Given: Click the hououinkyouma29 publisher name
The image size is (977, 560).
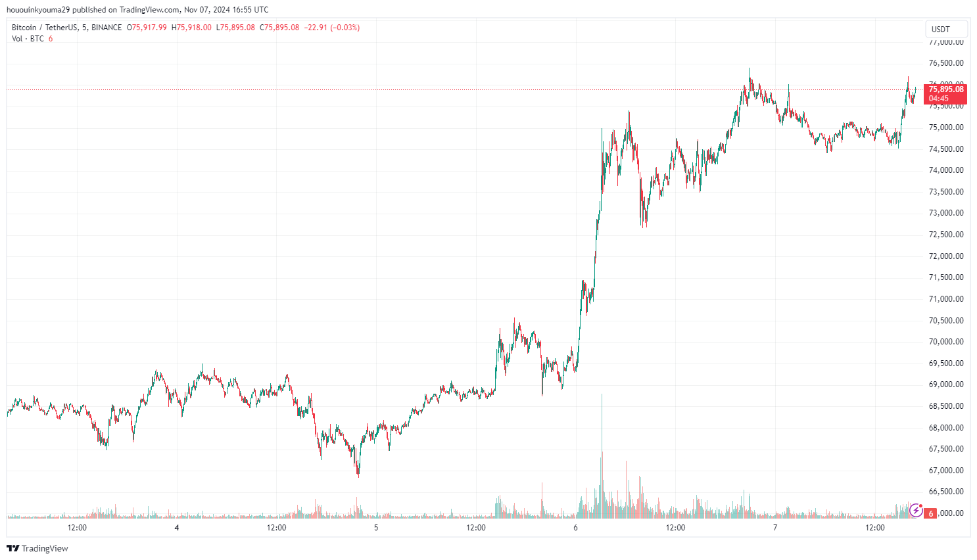Looking at the screenshot, I should pyautogui.click(x=38, y=10).
